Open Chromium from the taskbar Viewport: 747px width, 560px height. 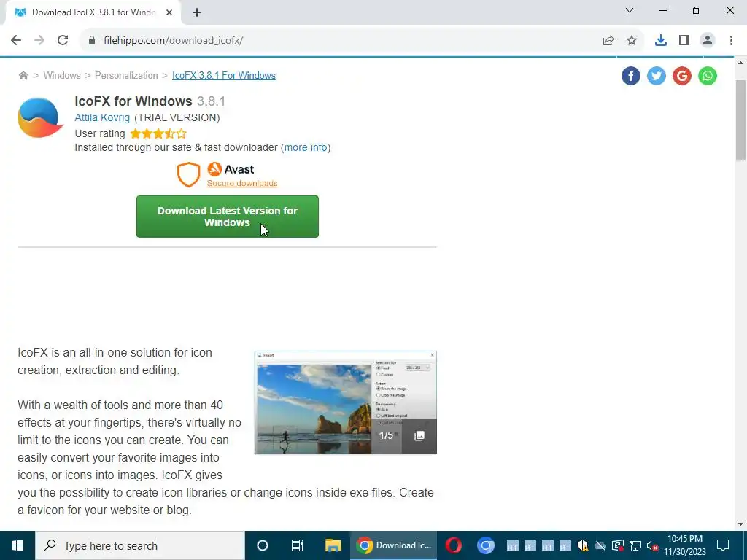(x=485, y=545)
